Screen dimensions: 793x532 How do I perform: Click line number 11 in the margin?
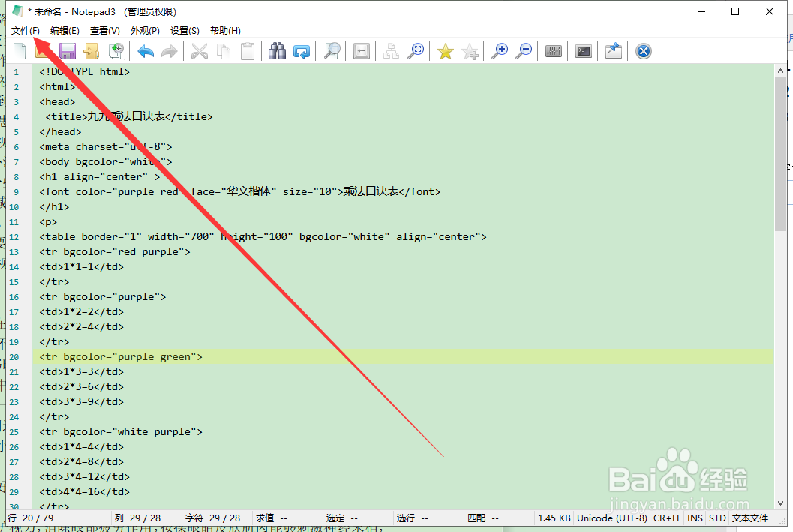[14, 223]
